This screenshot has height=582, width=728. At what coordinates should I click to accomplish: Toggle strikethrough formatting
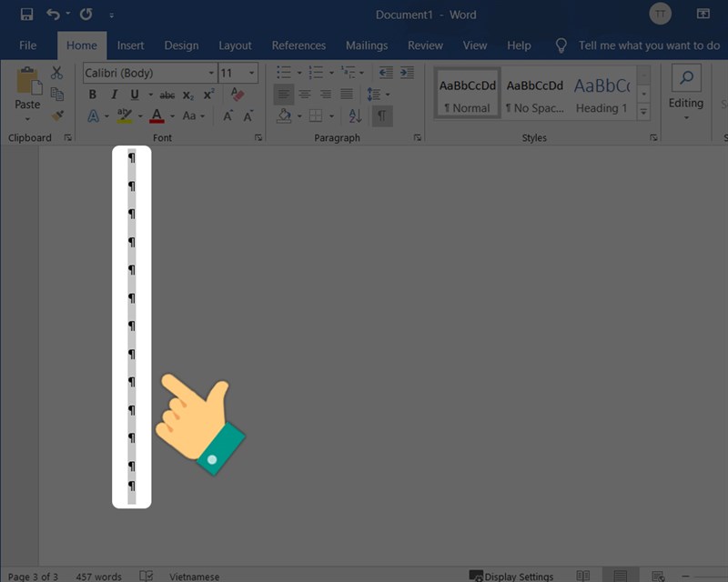coord(167,95)
